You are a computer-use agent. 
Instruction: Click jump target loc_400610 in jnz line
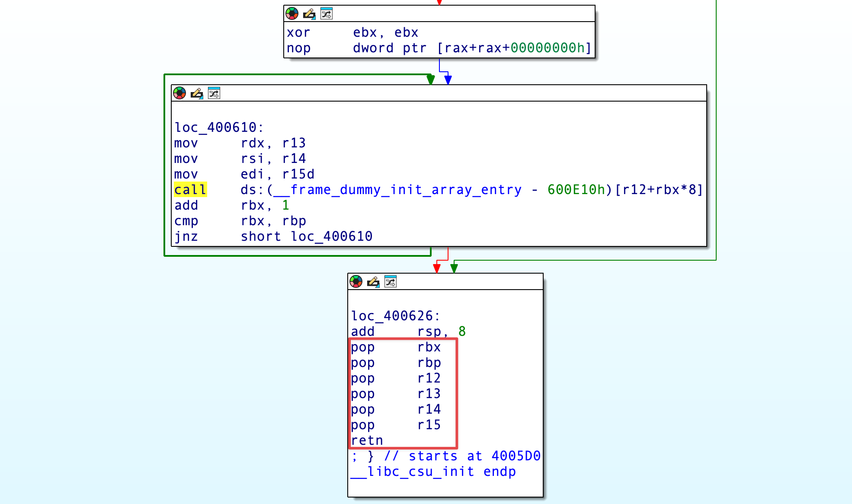pyautogui.click(x=331, y=236)
